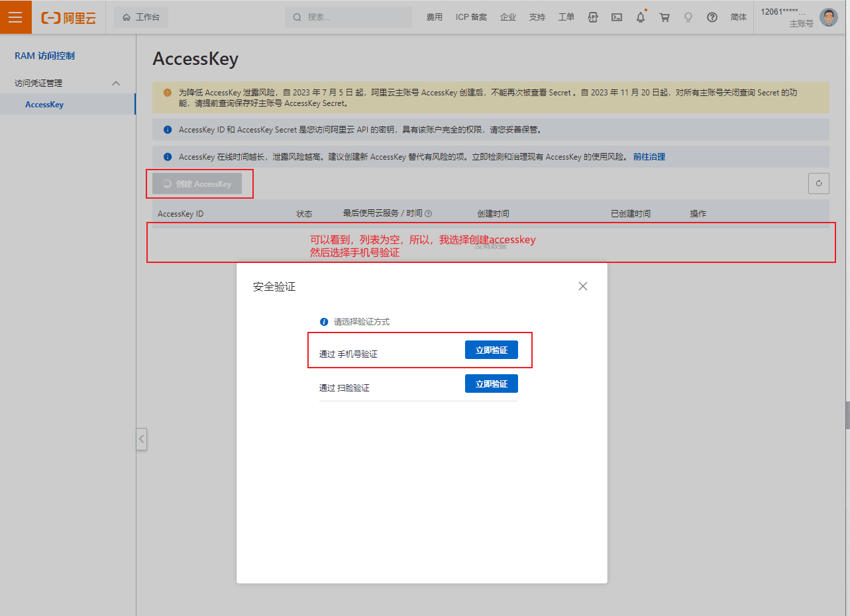Open the shopping cart icon

(x=664, y=17)
